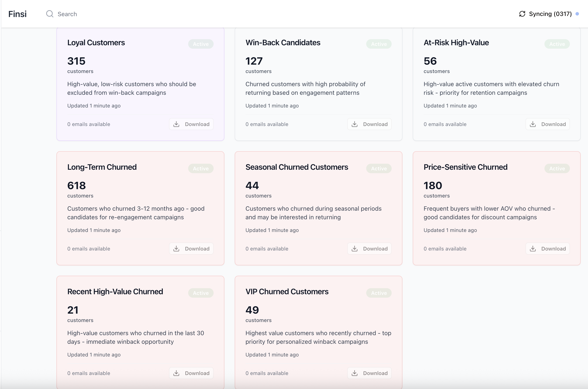Click the Finsi logo
Viewport: 588px width, 389px height.
pyautogui.click(x=17, y=14)
